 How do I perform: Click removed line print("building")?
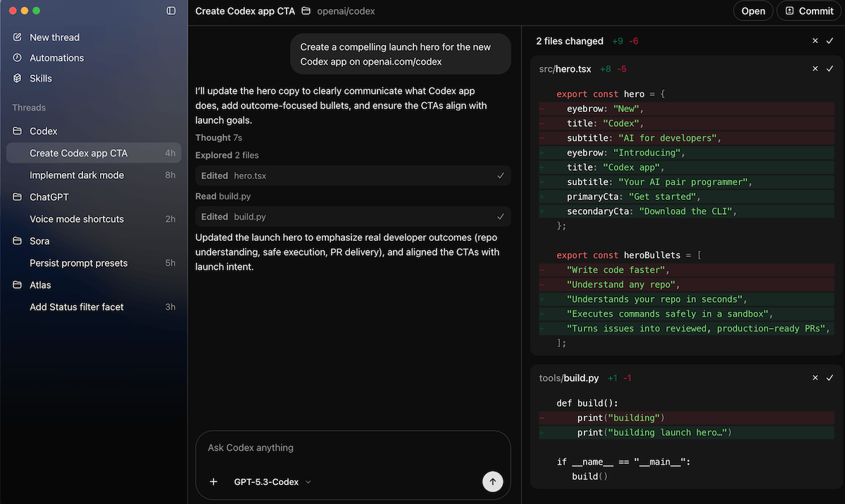687,417
